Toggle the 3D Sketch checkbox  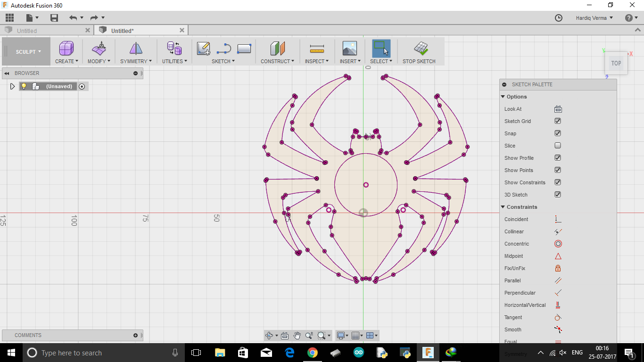click(558, 195)
